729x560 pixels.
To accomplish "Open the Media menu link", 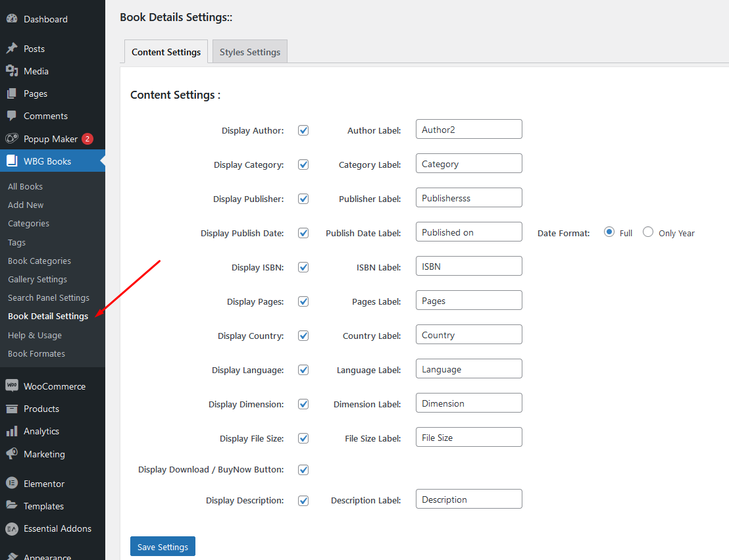I will 36,71.
